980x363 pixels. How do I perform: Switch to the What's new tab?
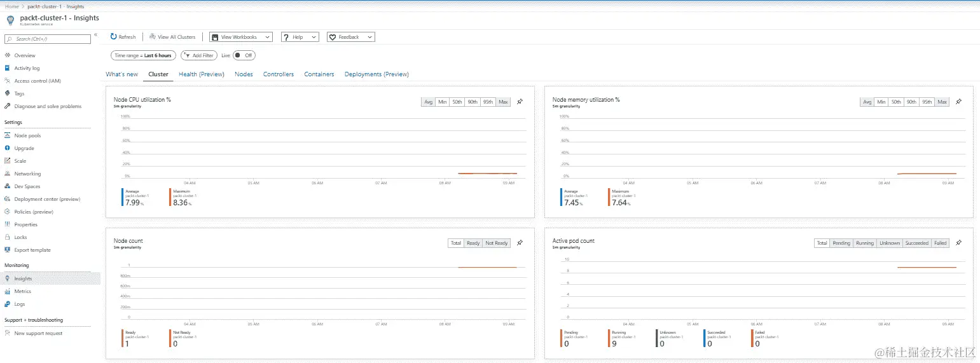(122, 74)
